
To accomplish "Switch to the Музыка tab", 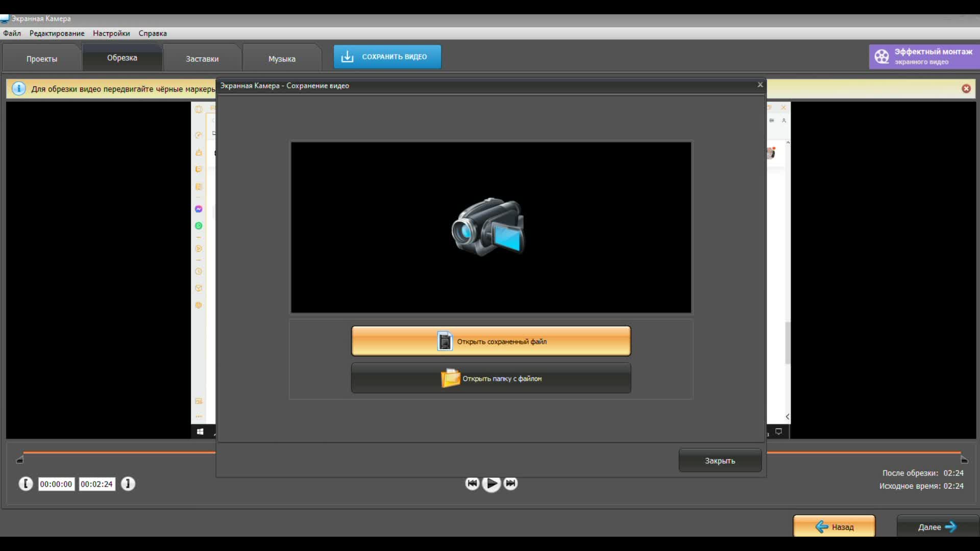I will point(281,58).
